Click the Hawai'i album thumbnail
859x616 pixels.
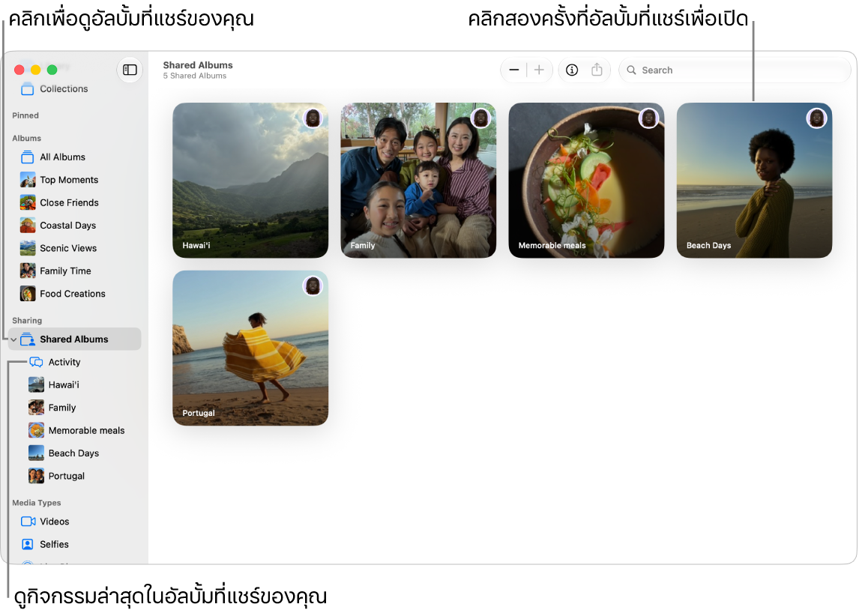[250, 180]
